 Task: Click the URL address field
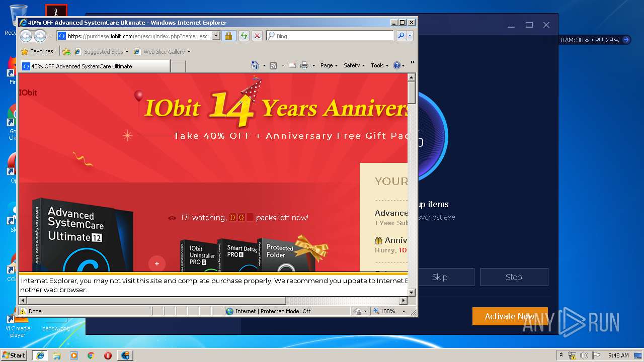(139, 36)
